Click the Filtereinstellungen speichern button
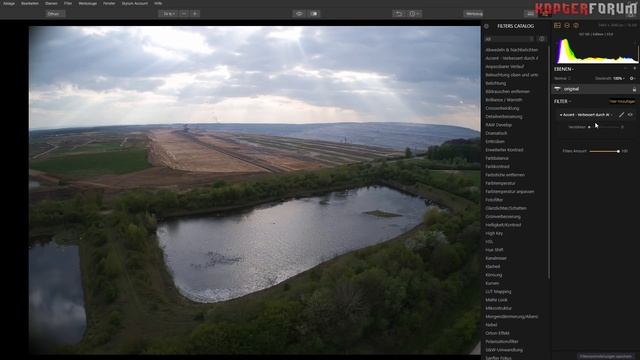Viewport: 640px width, 360px height. pos(605,356)
